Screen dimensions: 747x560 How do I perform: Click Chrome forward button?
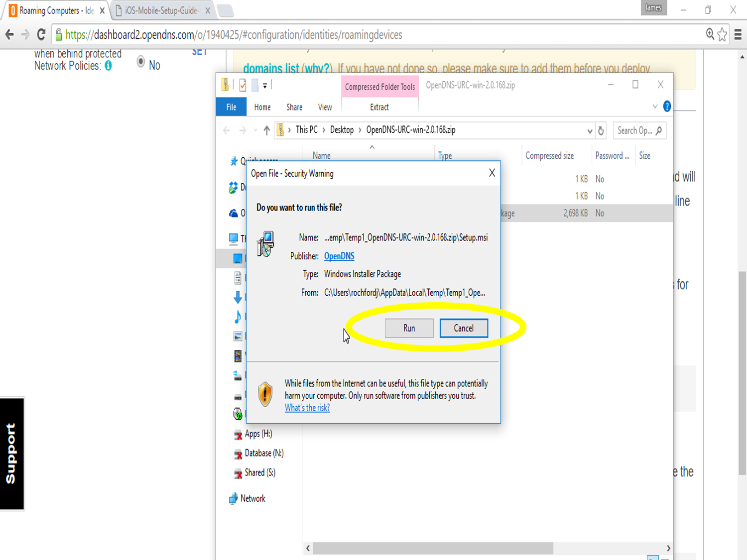point(25,34)
